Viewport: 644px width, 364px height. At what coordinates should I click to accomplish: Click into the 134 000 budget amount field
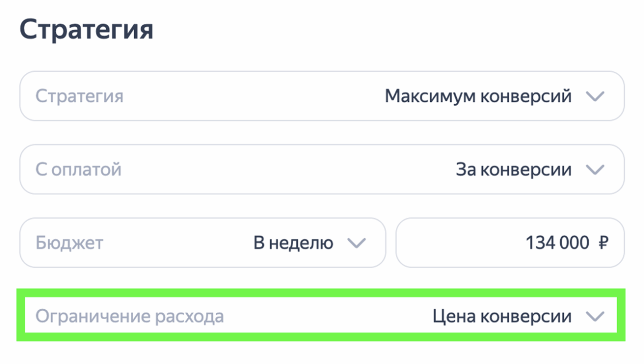[x=557, y=243]
